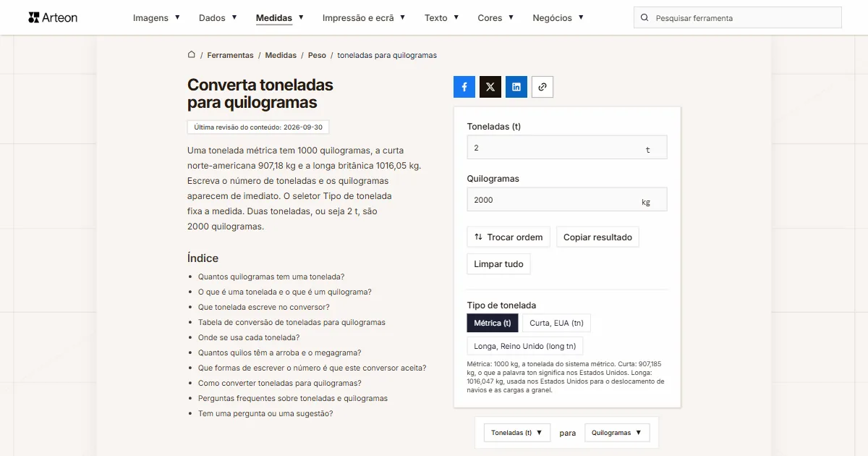Open the Negócios menu
The width and height of the screenshot is (868, 456).
point(558,18)
